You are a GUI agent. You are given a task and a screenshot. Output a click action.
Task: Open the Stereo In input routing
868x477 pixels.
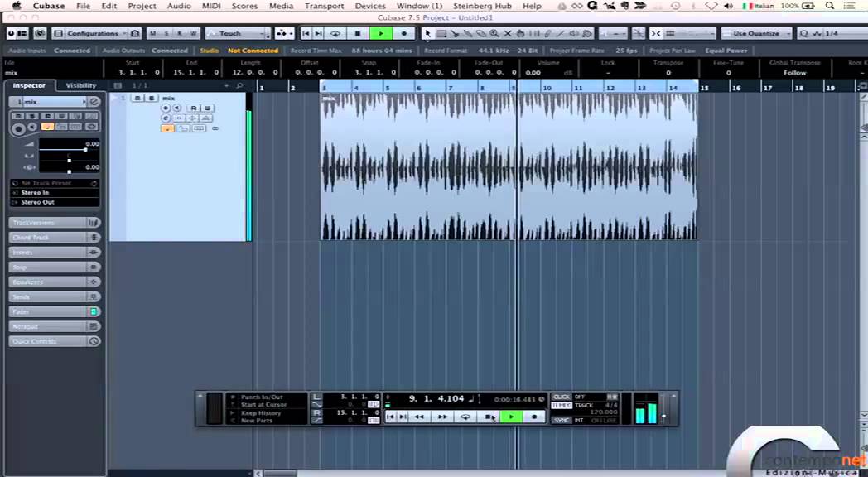coord(55,193)
